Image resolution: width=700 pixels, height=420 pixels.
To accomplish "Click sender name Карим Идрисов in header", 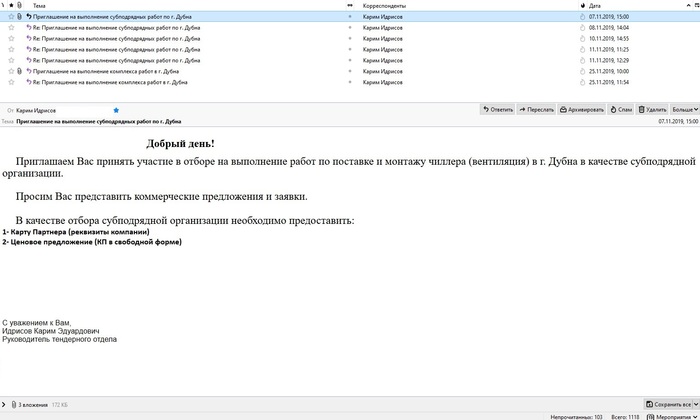I will click(36, 110).
